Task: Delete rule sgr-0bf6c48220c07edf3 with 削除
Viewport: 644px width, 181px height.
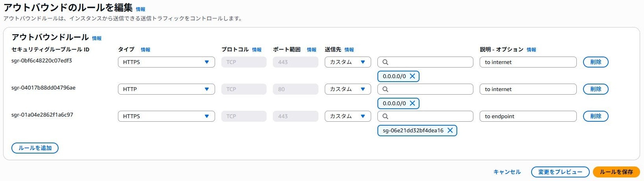Action: pos(596,62)
